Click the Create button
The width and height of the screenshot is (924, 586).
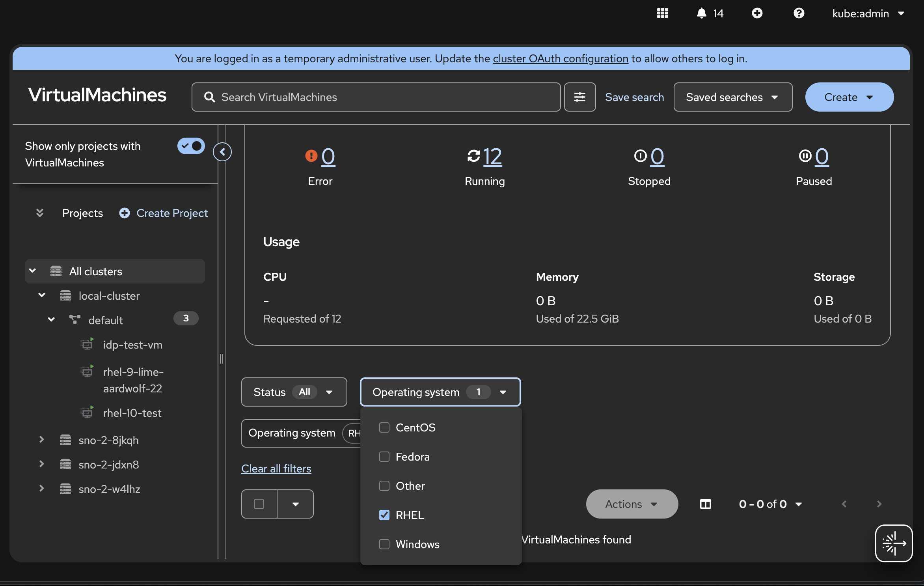(849, 97)
